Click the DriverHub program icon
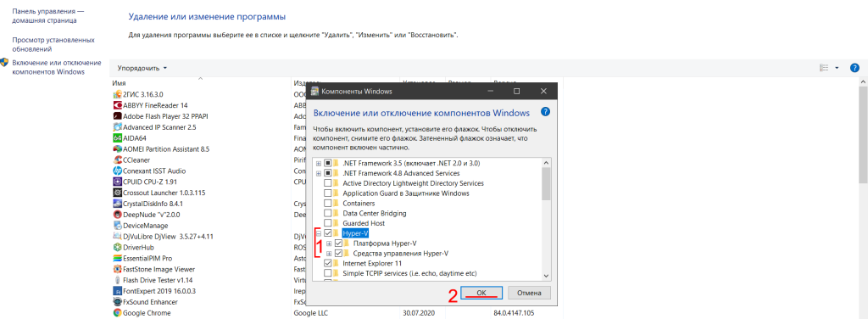The image size is (868, 319). pyautogui.click(x=117, y=247)
